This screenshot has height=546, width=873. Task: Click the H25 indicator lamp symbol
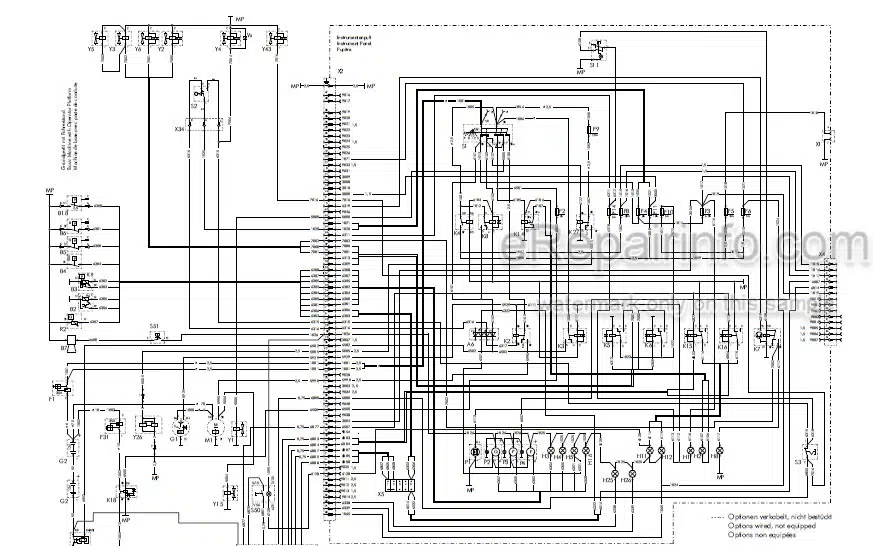[614, 473]
